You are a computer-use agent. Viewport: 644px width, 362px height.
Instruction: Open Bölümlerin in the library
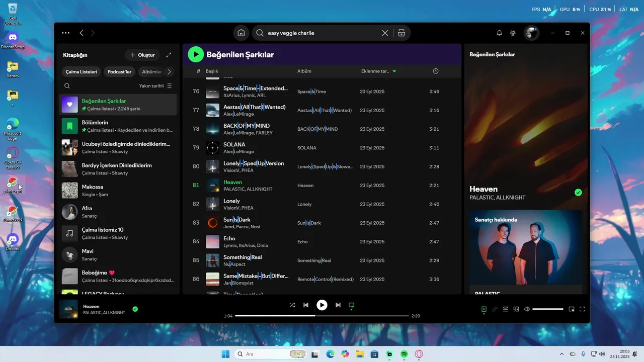click(118, 126)
